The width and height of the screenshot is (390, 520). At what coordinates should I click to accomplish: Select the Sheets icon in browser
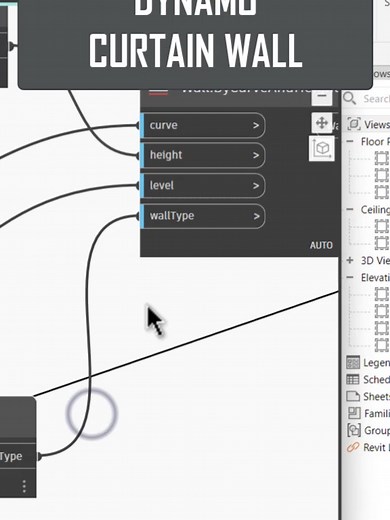tap(353, 396)
